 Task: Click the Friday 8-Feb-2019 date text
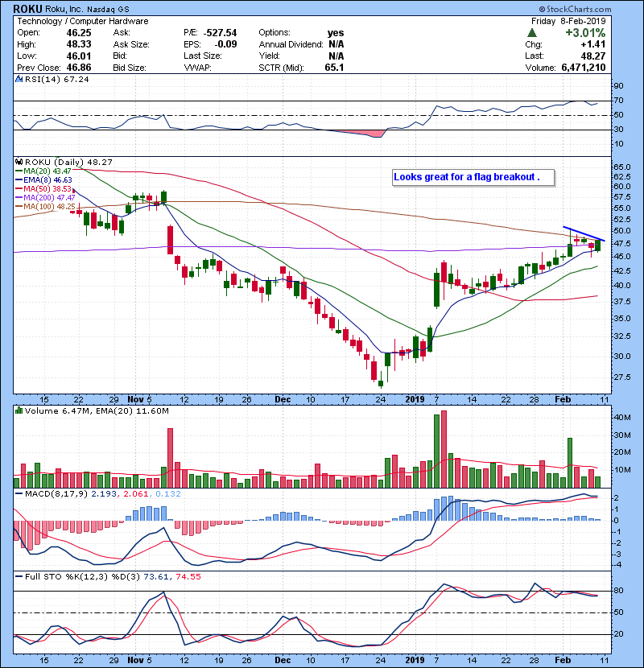click(x=568, y=21)
